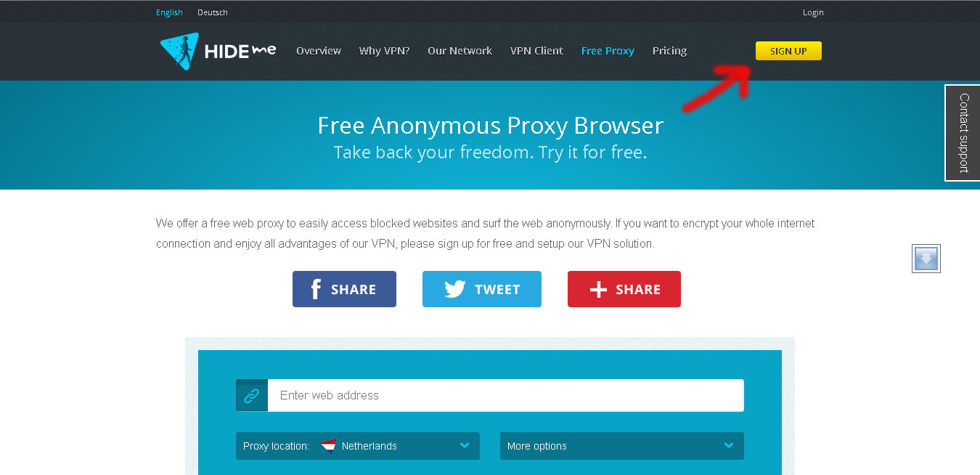Click the hide.me logo icon
Image resolution: width=980 pixels, height=475 pixels.
(x=179, y=51)
